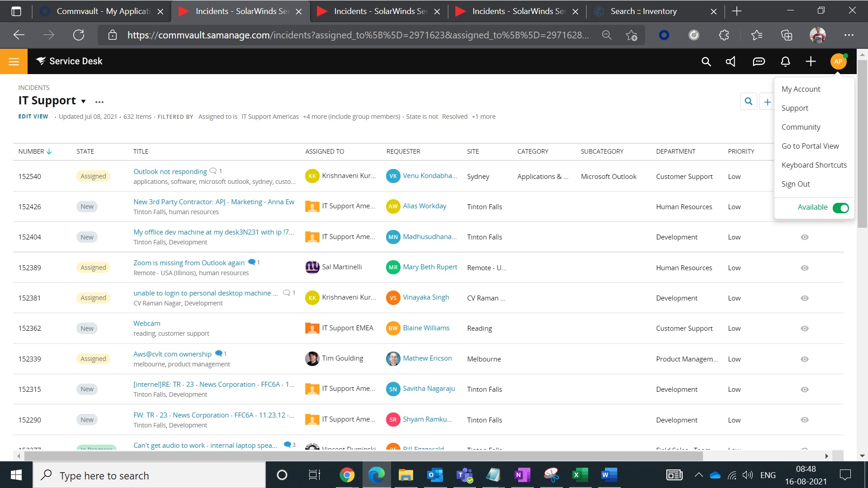This screenshot has width=868, height=488.
Task: Open the chat messages icon
Action: [x=758, y=61]
